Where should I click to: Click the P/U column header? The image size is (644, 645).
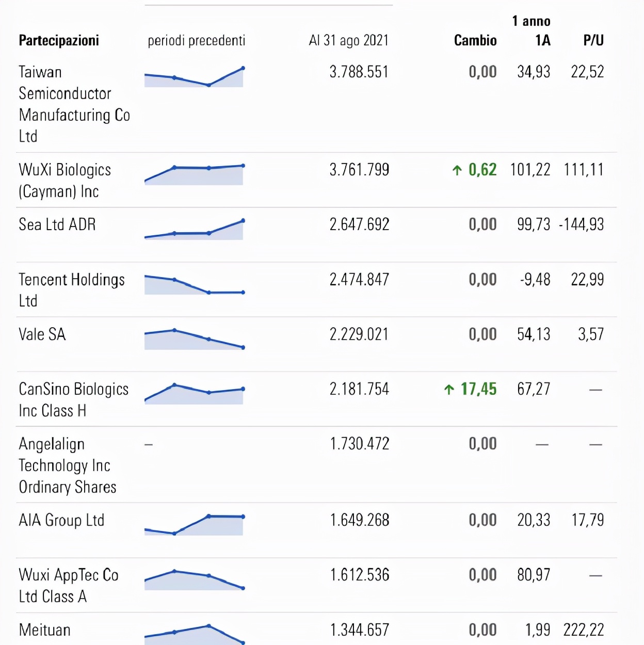pyautogui.click(x=593, y=40)
